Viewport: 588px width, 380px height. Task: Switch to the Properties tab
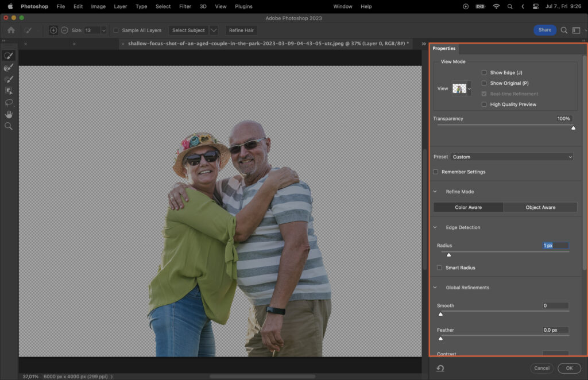pos(443,48)
